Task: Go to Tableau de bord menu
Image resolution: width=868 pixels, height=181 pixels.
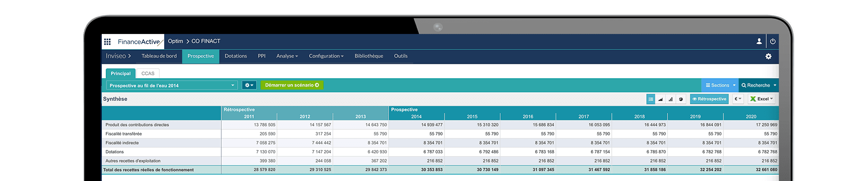Action: point(159,56)
